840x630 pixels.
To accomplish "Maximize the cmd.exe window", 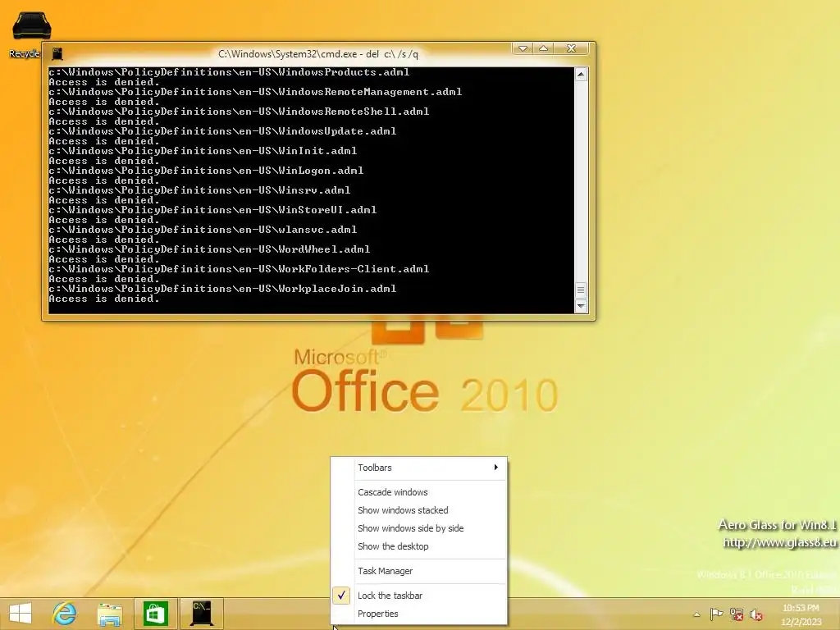I will coord(543,48).
